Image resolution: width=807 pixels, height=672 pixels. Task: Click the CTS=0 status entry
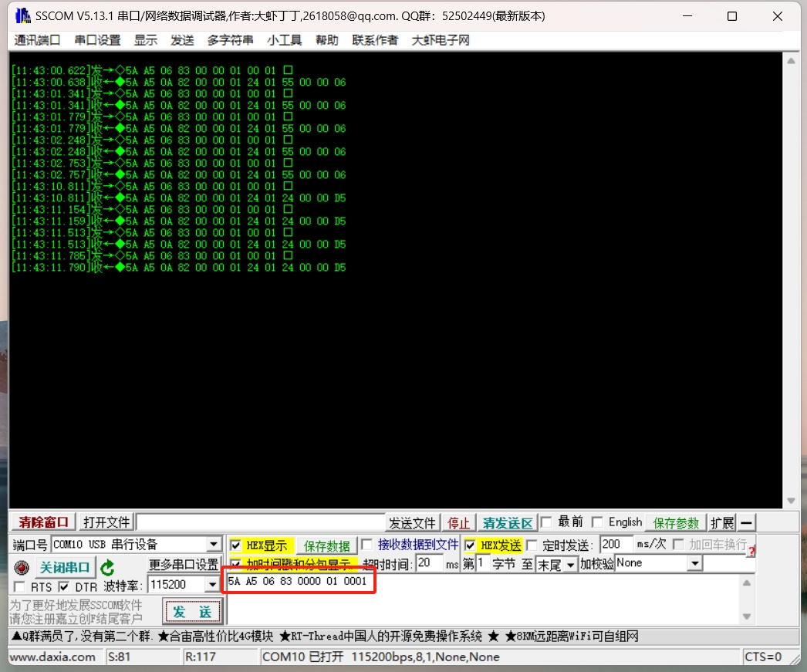click(x=763, y=657)
